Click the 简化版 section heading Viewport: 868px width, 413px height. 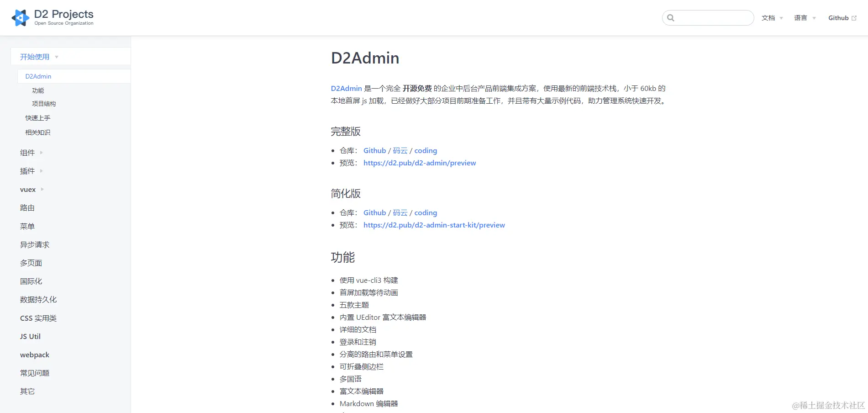(346, 194)
